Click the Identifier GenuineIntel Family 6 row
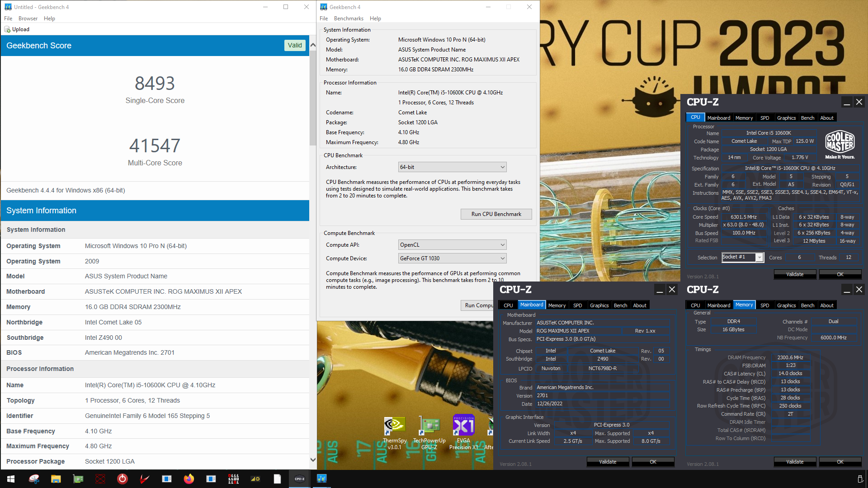The width and height of the screenshot is (868, 488). (x=155, y=416)
